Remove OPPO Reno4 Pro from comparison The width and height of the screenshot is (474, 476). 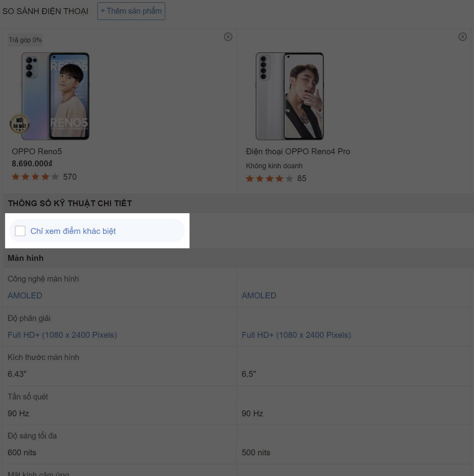(463, 37)
